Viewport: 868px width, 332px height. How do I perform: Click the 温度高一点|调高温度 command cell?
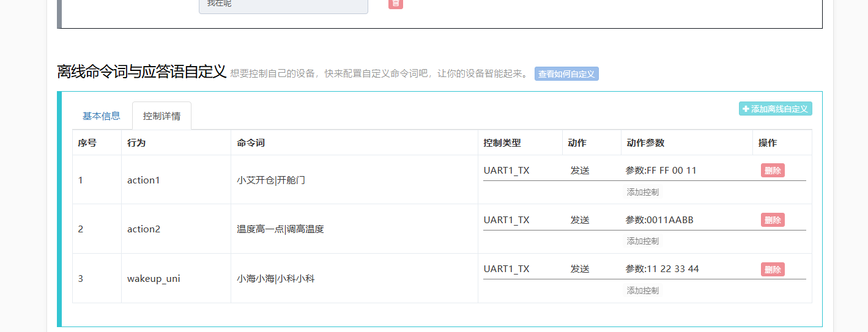click(280, 229)
